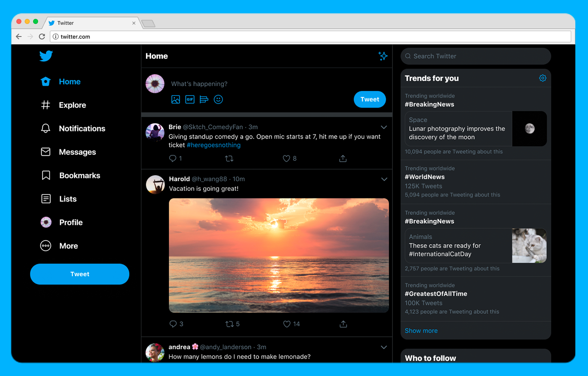Open options chevron on Harold's tweet
The height and width of the screenshot is (376, 588).
click(x=384, y=179)
